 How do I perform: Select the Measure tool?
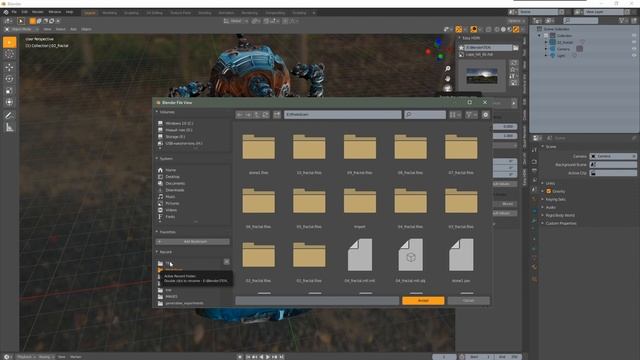[x=10, y=128]
